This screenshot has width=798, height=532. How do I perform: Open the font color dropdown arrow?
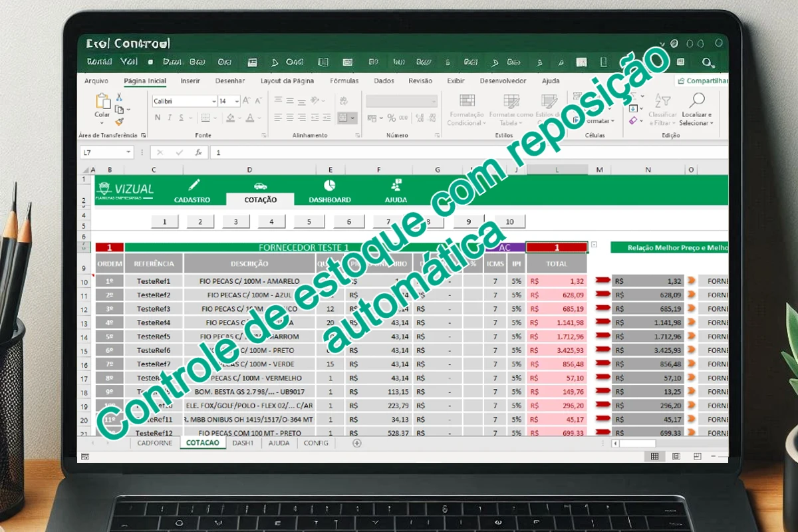[x=259, y=118]
